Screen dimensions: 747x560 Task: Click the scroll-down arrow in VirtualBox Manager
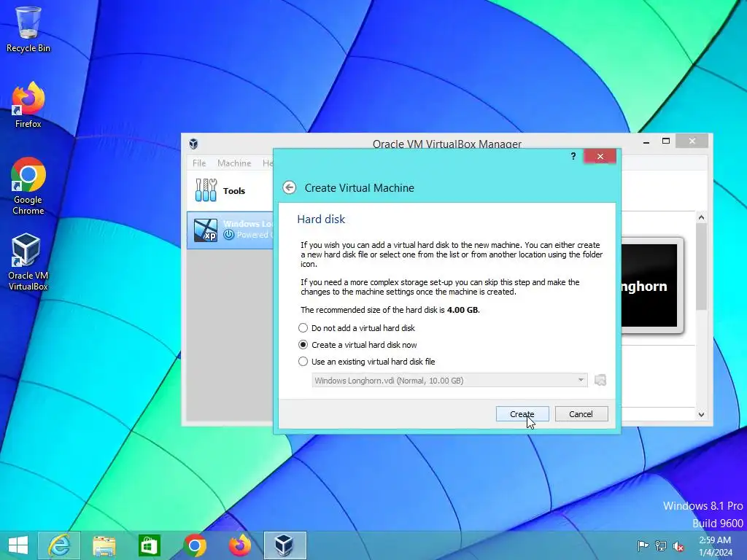tap(701, 414)
